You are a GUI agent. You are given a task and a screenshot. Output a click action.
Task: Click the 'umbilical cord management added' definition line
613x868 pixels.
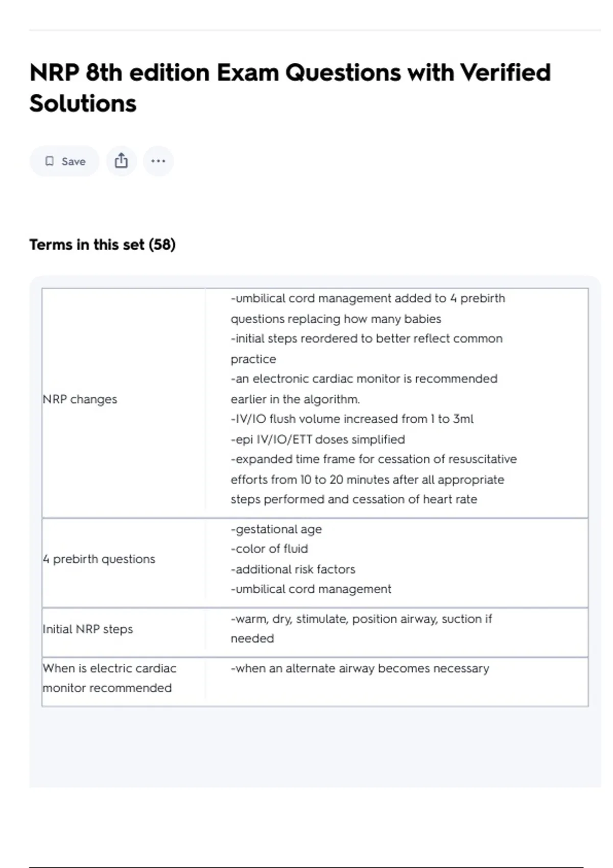coord(368,299)
